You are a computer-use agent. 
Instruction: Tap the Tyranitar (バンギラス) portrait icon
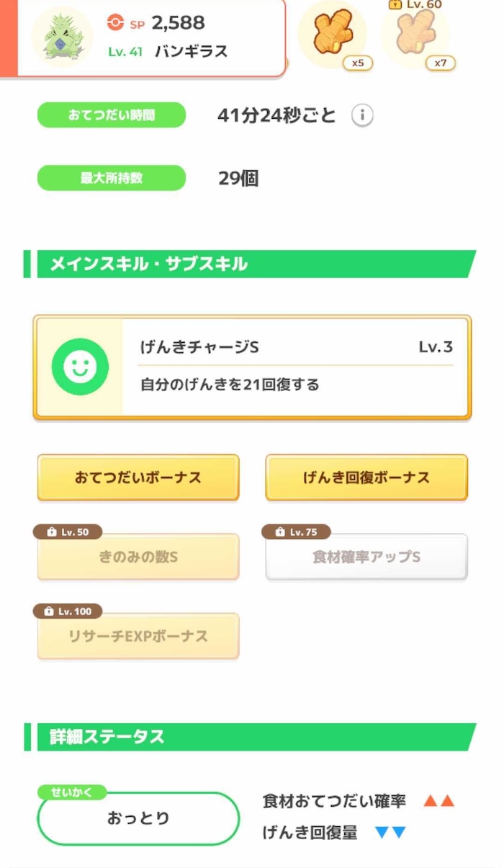62,36
